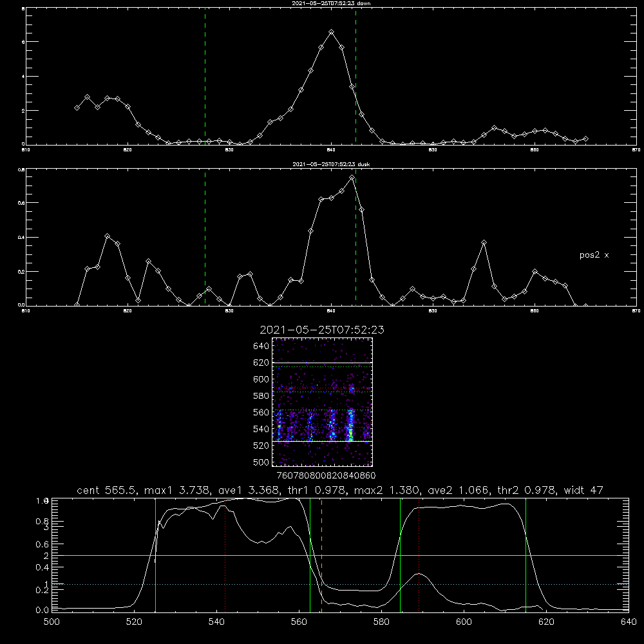The width and height of the screenshot is (644, 644).
Task: Click the orange dashed center line in bottom plot
Action: tap(321, 554)
